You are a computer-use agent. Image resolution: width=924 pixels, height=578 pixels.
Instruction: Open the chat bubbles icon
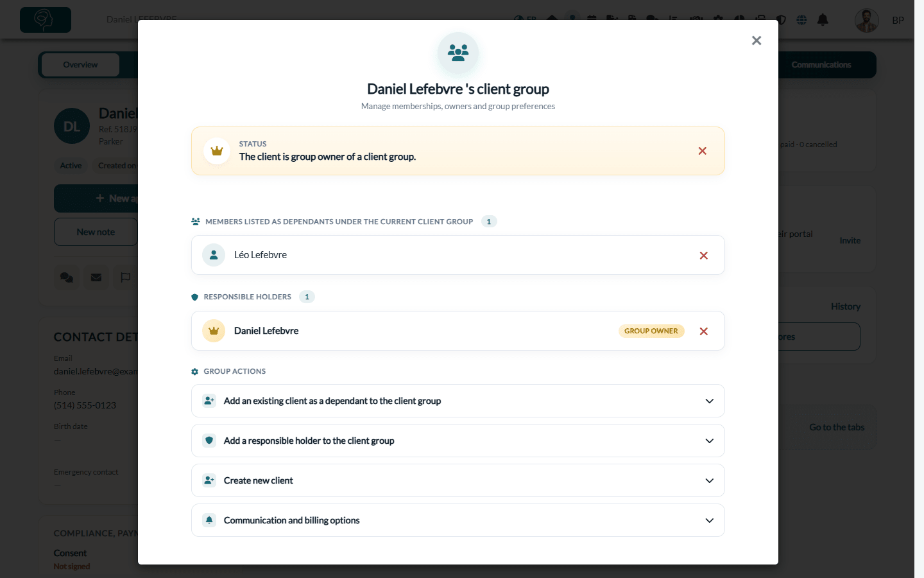coord(67,277)
